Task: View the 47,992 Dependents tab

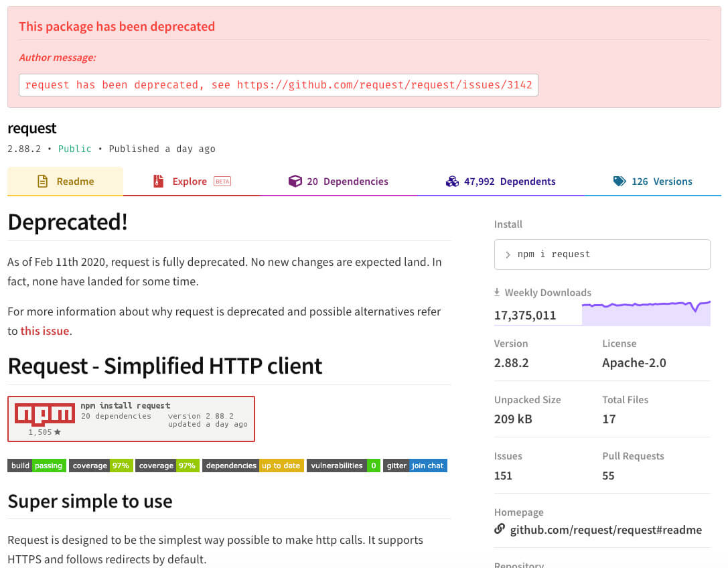Action: (500, 181)
